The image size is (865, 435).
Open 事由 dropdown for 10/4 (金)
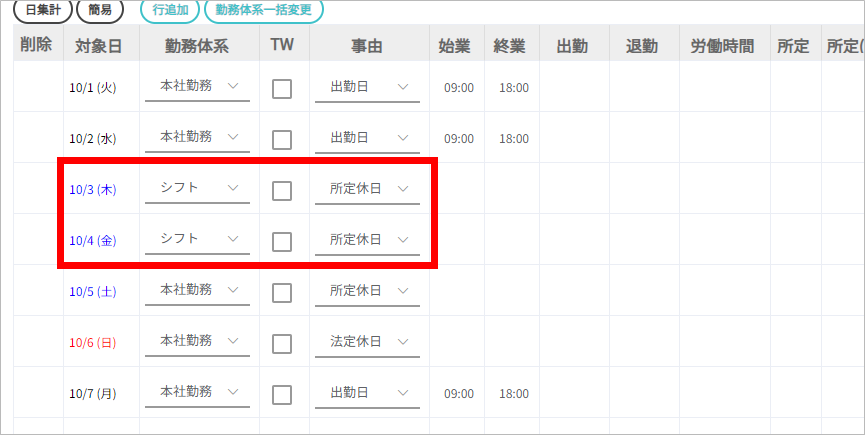pyautogui.click(x=367, y=240)
